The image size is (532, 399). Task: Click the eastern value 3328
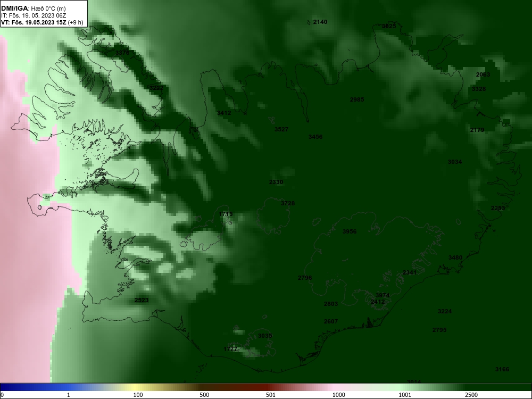(x=479, y=89)
